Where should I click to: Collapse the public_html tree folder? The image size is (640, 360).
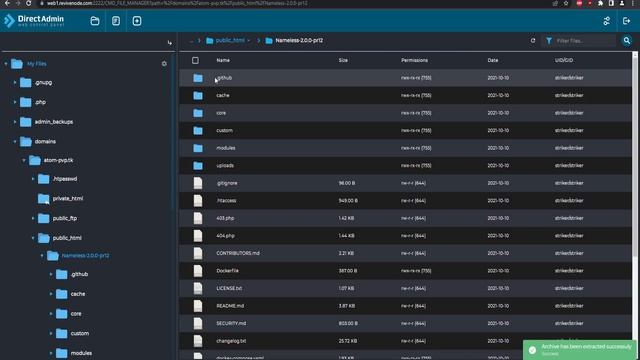[33, 238]
